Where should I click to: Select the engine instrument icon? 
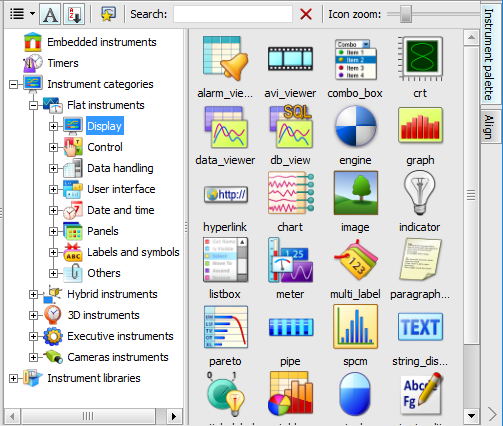[355, 126]
